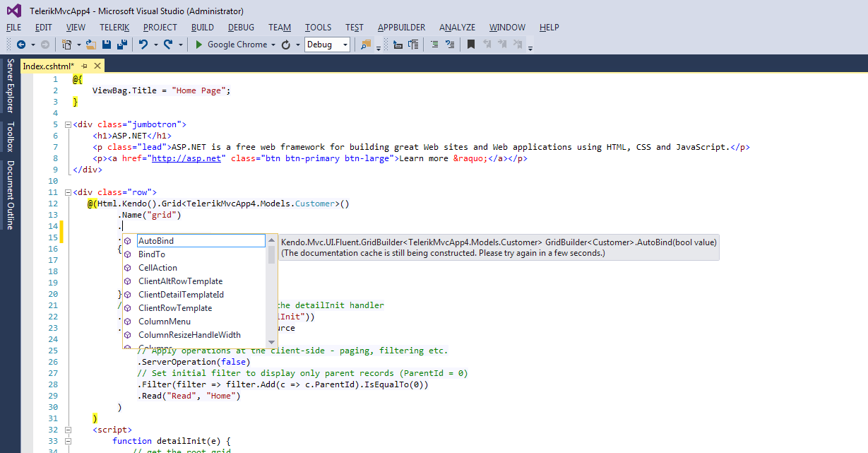This screenshot has height=453, width=868.
Task: Open the VIEW menu
Action: tap(76, 27)
